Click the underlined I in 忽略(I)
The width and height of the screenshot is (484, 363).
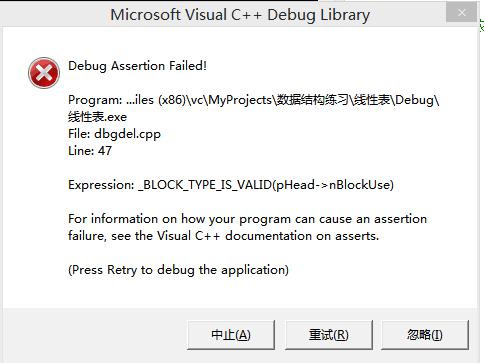(437, 335)
